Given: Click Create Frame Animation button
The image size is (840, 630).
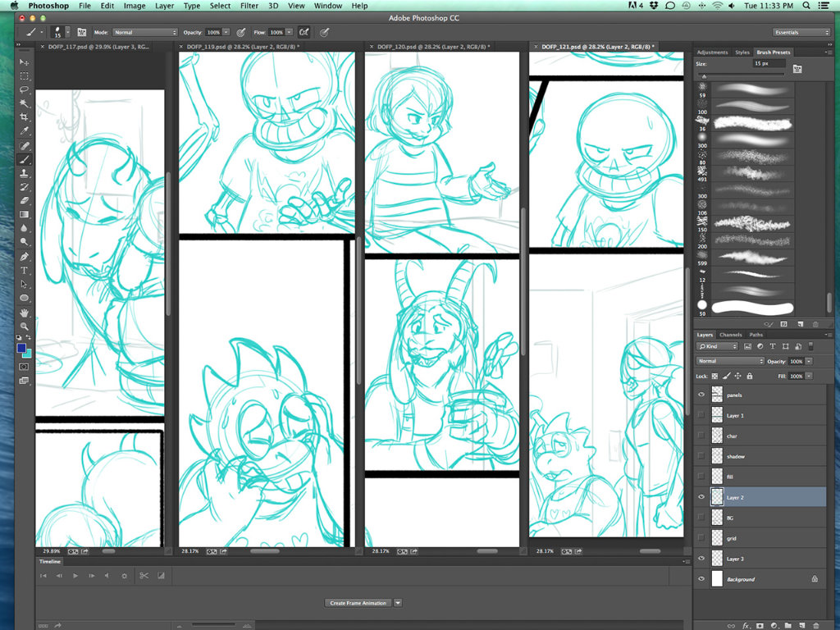Looking at the screenshot, I should coord(358,603).
